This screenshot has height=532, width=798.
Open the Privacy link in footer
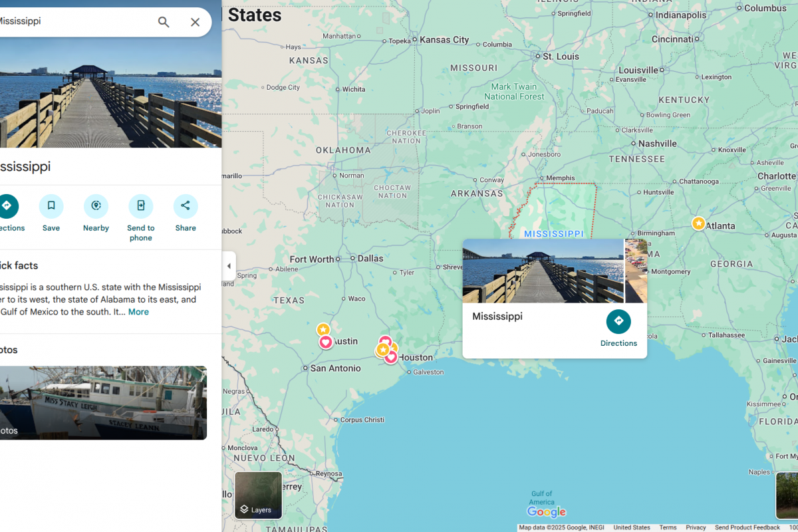pyautogui.click(x=696, y=527)
